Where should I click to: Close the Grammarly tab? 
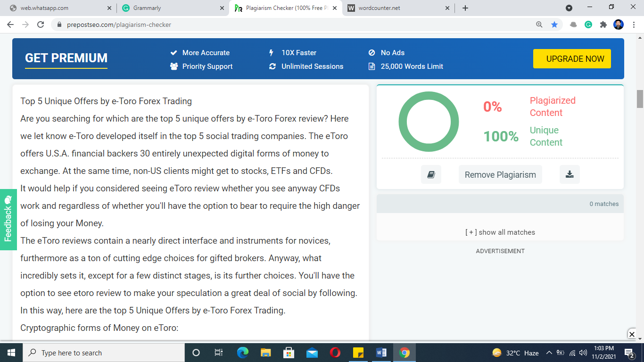(222, 8)
